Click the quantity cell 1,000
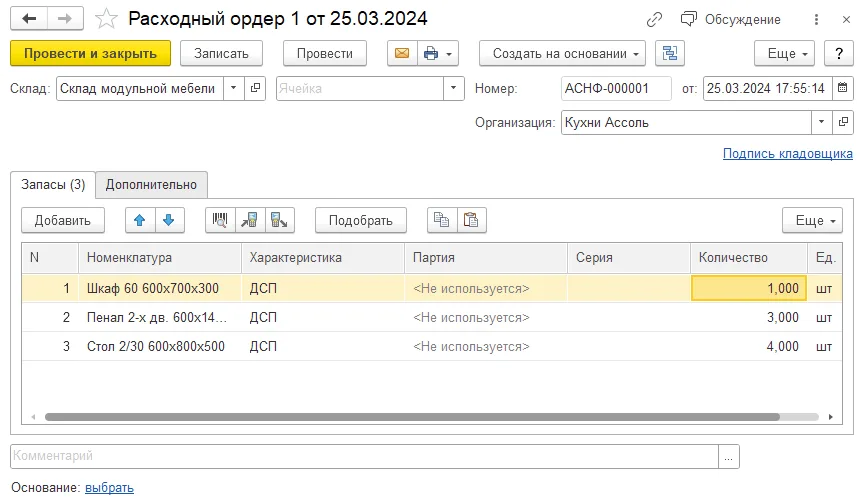The image size is (867, 502). (x=749, y=289)
